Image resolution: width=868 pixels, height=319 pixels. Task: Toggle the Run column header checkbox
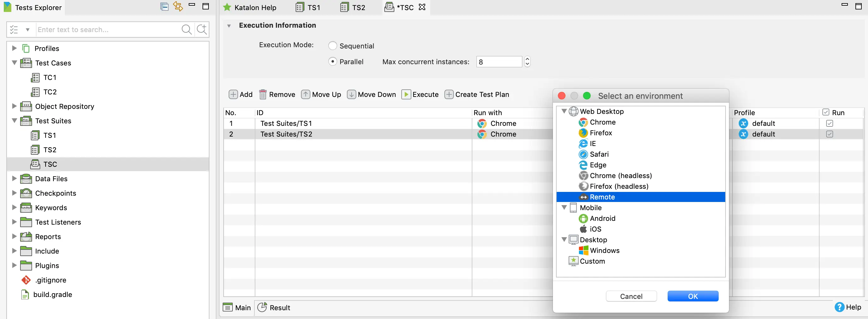[x=826, y=112]
